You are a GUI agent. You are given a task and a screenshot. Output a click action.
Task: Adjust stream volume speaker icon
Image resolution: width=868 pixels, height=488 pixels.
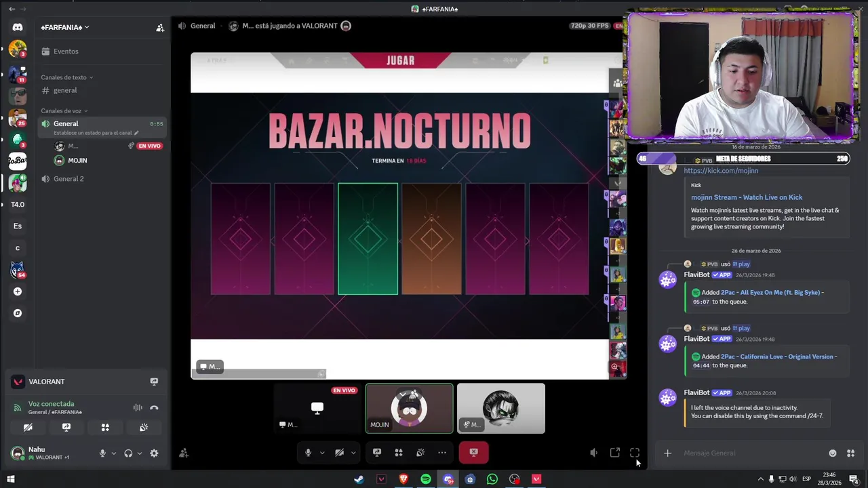(594, 453)
